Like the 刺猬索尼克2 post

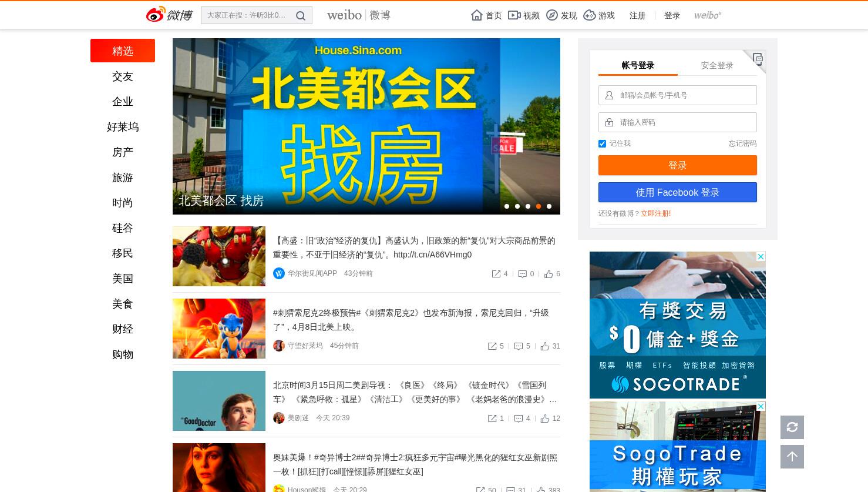[545, 346]
